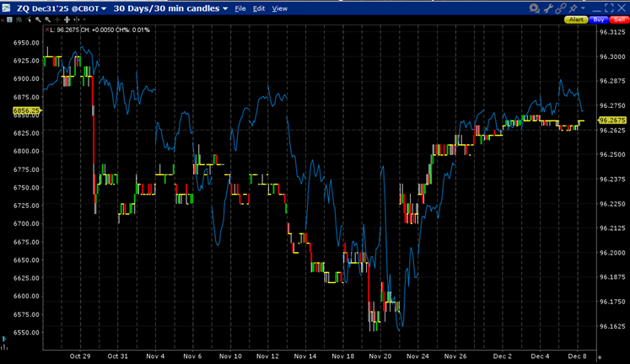Pin the chart window with pushpin icon
Screen dimensions: 630x364
coord(573,8)
